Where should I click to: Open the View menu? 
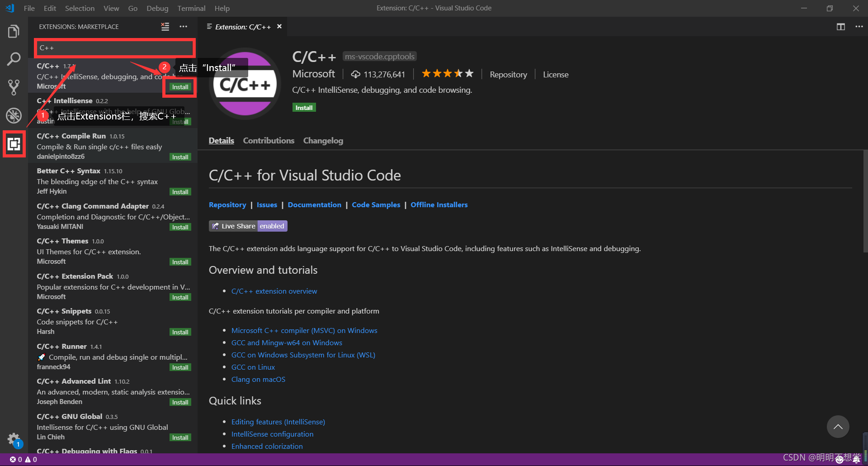click(x=111, y=8)
